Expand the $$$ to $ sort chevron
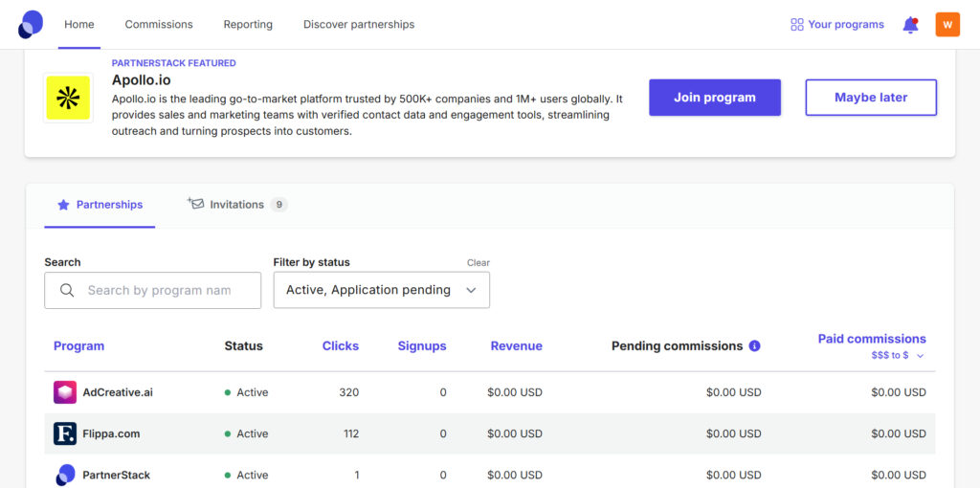 920,356
